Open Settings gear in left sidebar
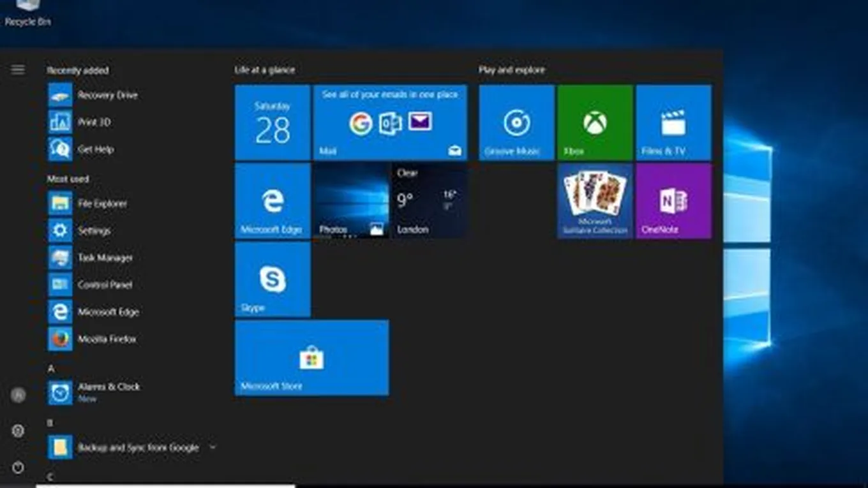 (x=18, y=431)
